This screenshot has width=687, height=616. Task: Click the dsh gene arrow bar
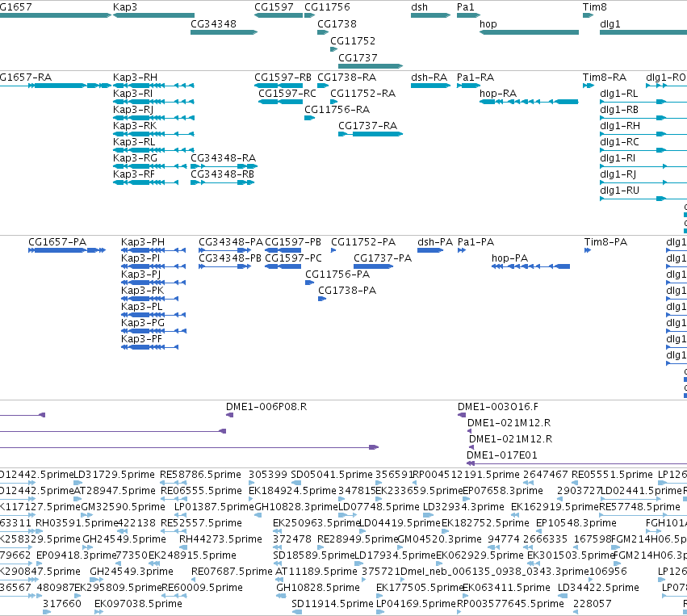pyautogui.click(x=431, y=15)
